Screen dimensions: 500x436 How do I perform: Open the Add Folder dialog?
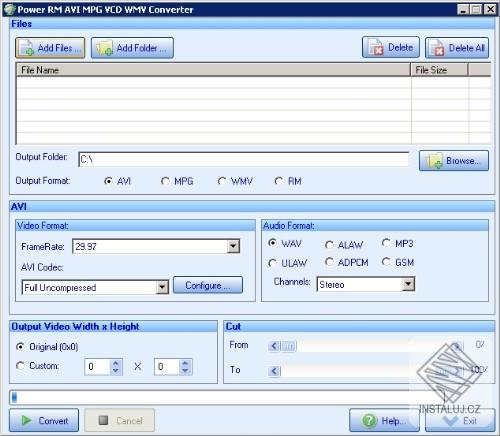tap(132, 48)
